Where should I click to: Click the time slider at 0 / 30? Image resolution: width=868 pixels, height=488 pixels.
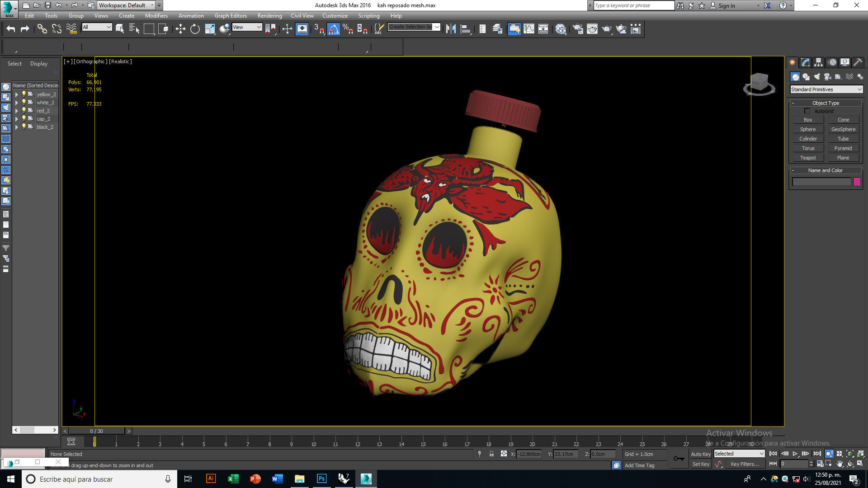tap(96, 431)
